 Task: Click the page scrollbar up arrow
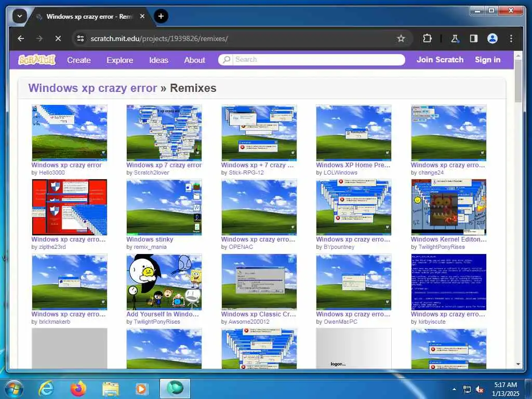tap(518, 55)
